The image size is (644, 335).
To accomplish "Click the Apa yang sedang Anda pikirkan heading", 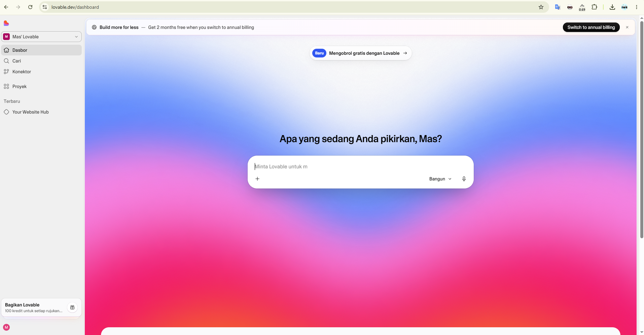I will point(360,139).
